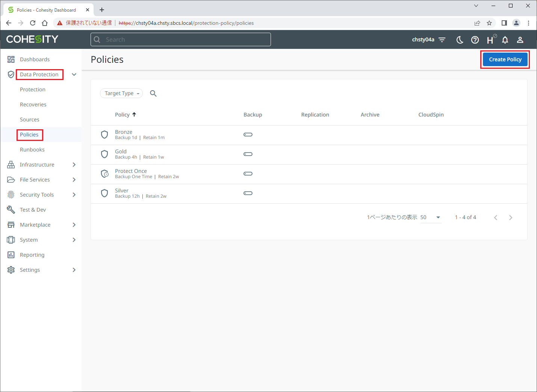Click the Silver backup indicator icon
Screen dimensions: 537x392
tap(248, 193)
